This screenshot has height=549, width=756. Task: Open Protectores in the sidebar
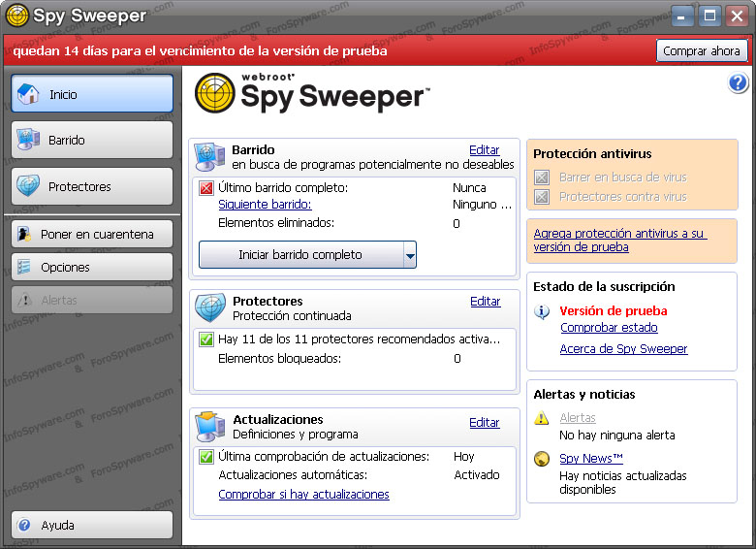coord(92,186)
